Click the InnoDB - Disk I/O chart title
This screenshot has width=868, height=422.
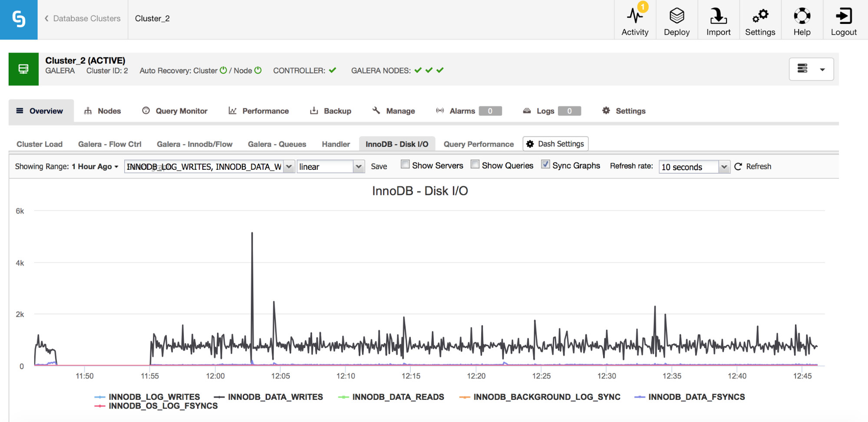point(420,191)
